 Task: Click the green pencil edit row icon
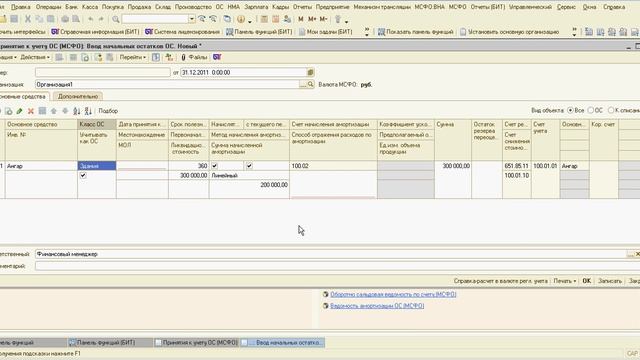[19, 111]
